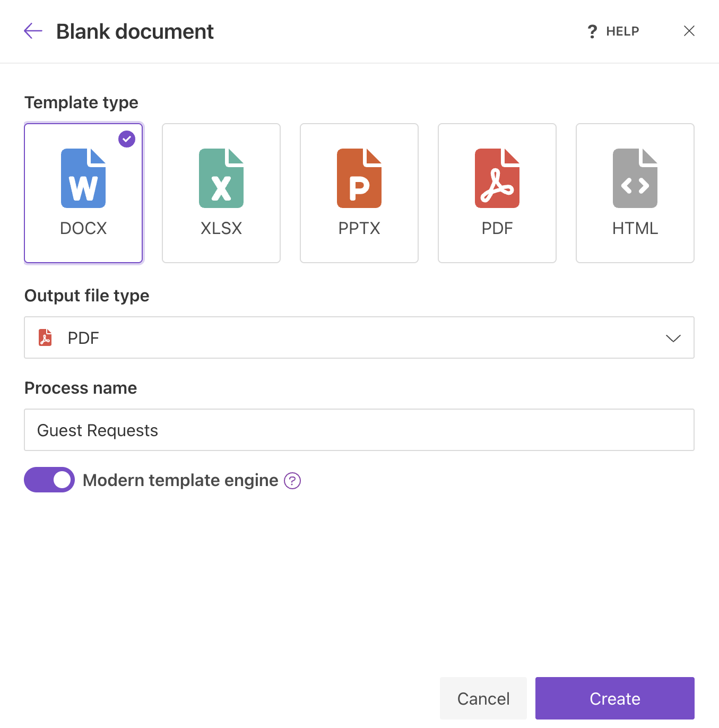
Task: Select the XLSX template type icon
Action: coord(221,178)
